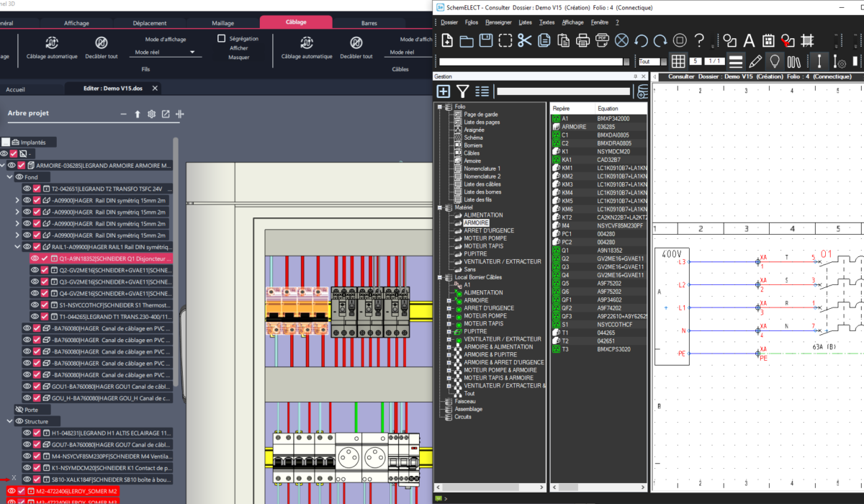Click the scissors Cut icon
The width and height of the screenshot is (864, 504).
click(x=524, y=40)
